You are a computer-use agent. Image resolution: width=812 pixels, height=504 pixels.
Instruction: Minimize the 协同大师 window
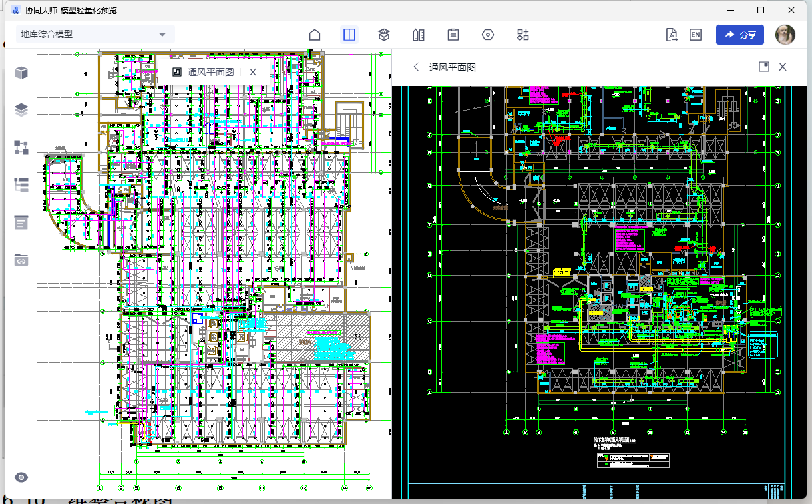731,10
